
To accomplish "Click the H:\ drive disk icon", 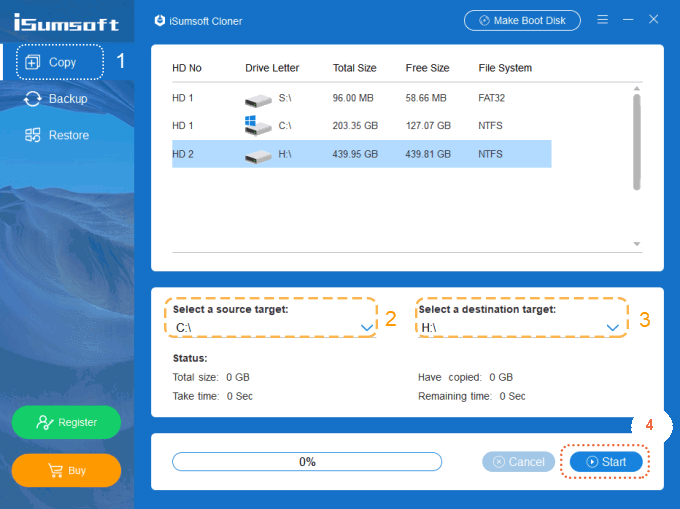I will click(258, 157).
